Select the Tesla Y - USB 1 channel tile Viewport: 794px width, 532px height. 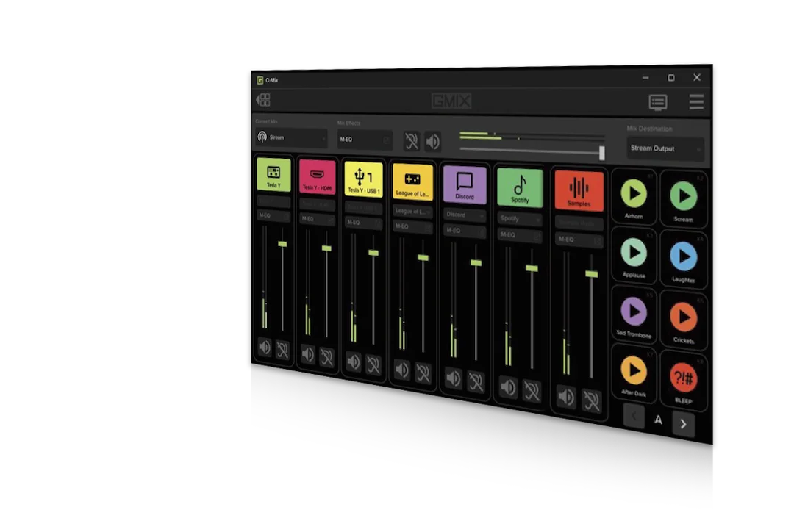[x=363, y=179]
